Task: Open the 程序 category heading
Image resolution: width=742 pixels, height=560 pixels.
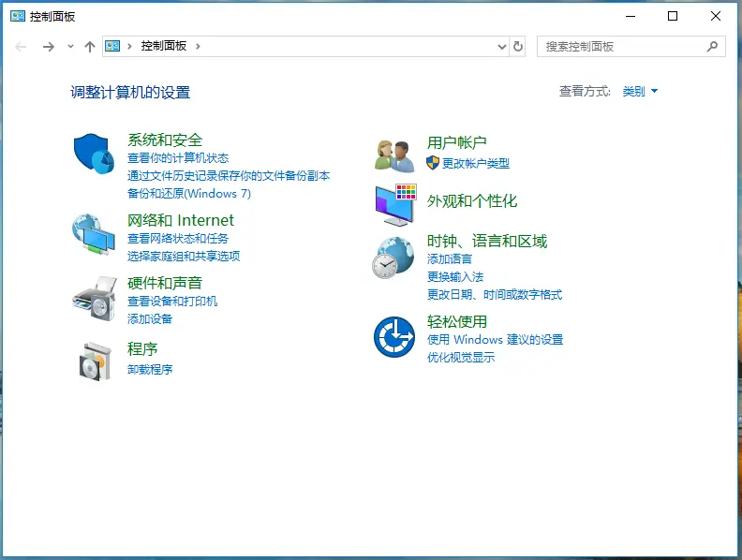Action: [142, 349]
